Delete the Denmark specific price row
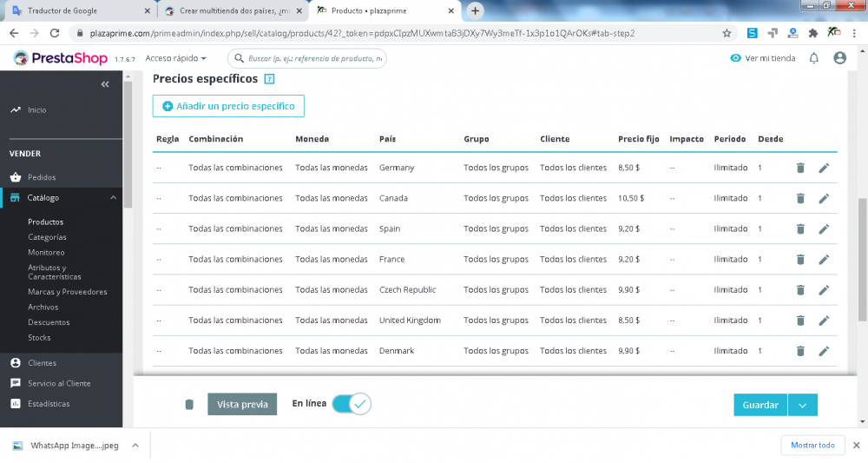Viewport: 868px width, 463px height. (x=800, y=351)
